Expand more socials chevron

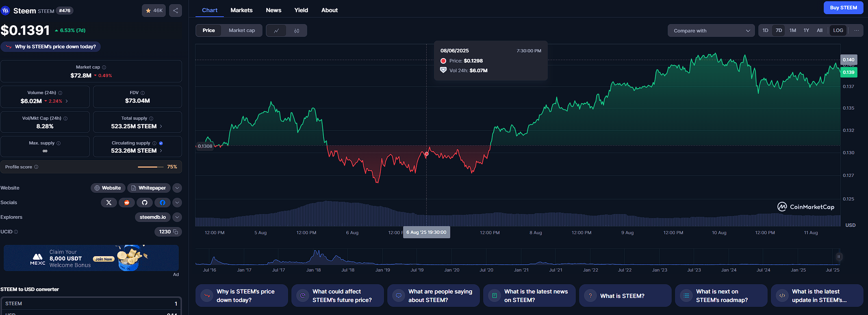(177, 203)
